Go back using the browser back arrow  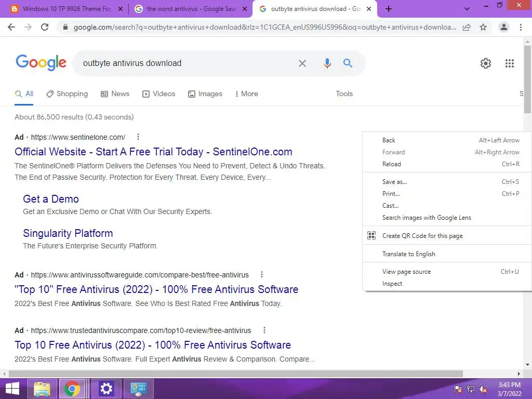tap(11, 27)
